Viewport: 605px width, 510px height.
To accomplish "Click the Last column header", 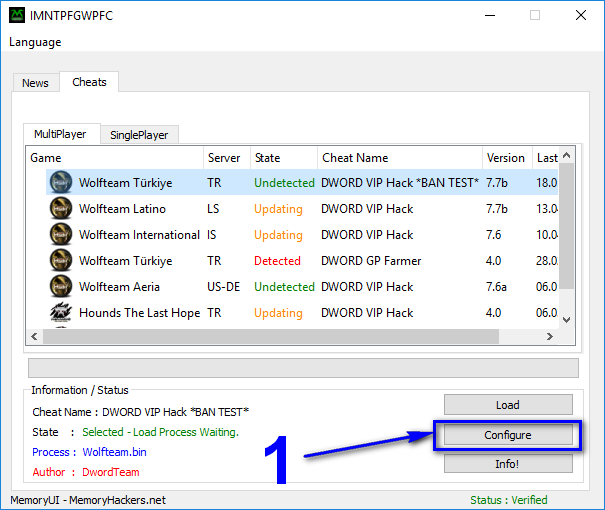I will click(546, 157).
